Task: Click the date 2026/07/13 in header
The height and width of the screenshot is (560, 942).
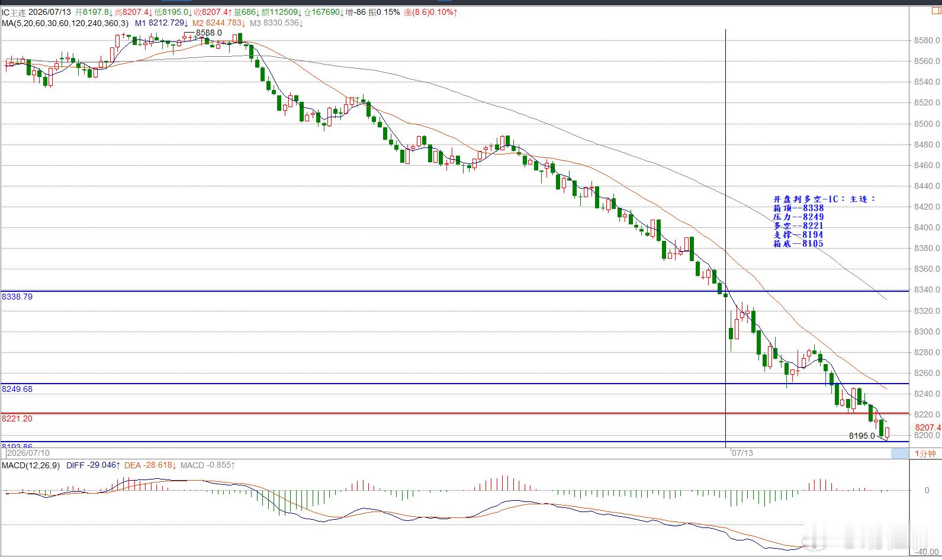Action: [51, 12]
